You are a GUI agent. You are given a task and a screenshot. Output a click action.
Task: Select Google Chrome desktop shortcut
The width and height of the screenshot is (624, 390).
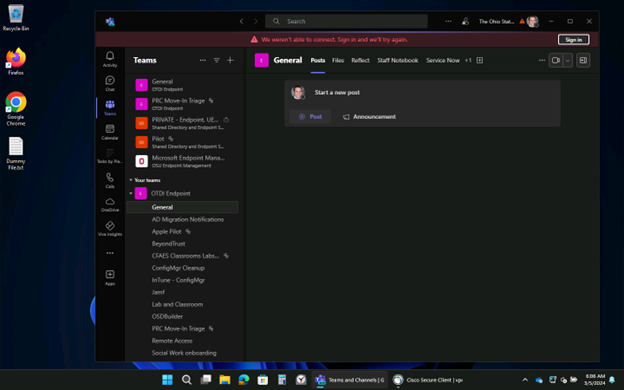pos(16,109)
